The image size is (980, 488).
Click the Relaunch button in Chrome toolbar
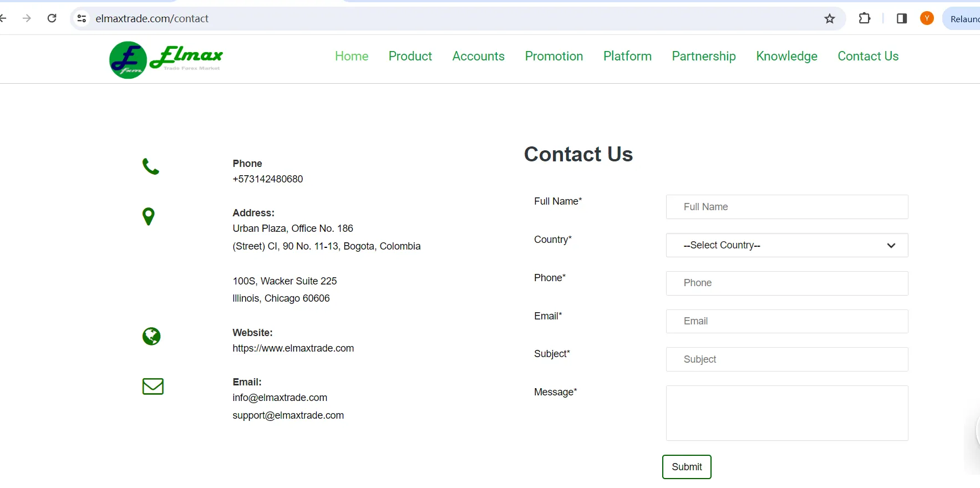962,19
